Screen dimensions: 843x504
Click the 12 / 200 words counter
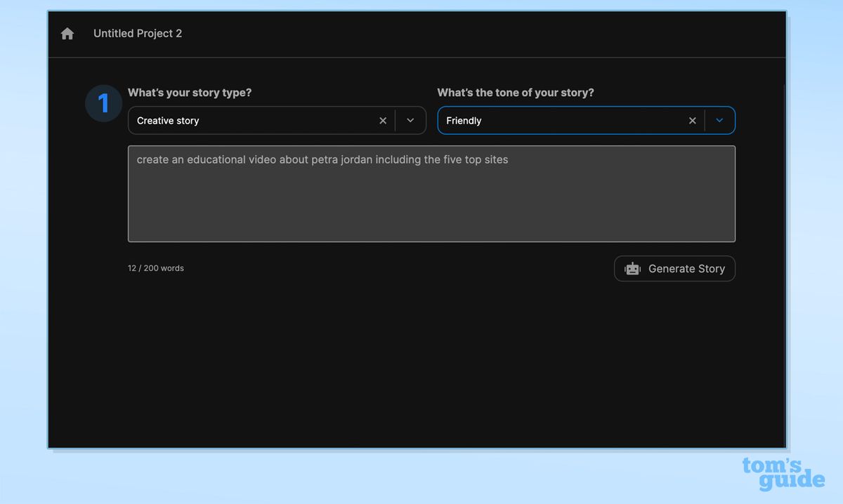155,267
